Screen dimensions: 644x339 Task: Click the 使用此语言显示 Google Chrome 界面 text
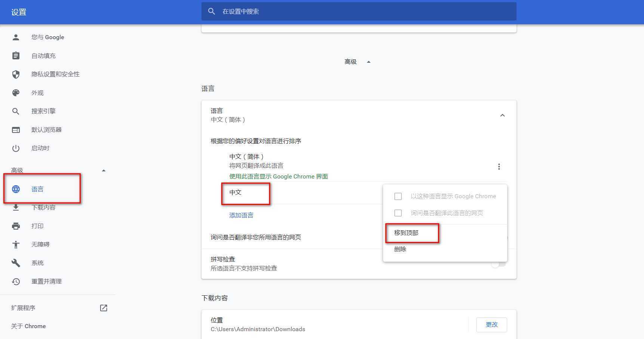click(278, 177)
